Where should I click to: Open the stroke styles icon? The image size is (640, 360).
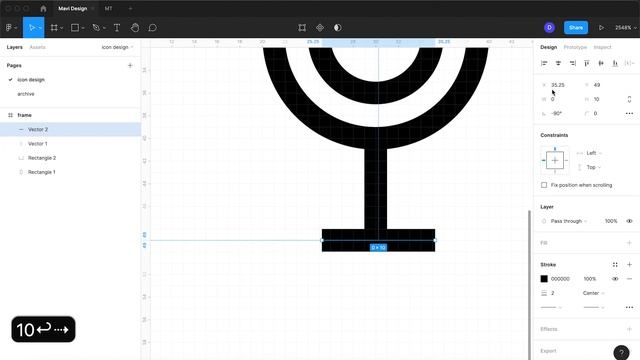pos(615,264)
